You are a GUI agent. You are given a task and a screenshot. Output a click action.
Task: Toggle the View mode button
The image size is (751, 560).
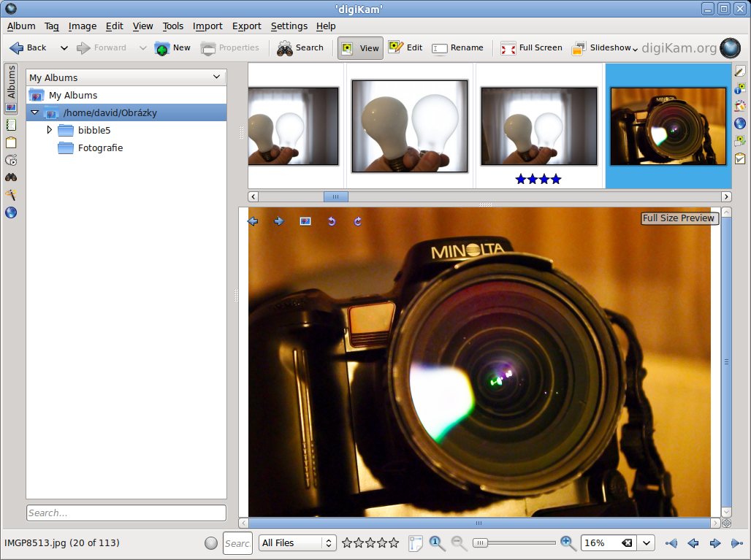pyautogui.click(x=360, y=48)
